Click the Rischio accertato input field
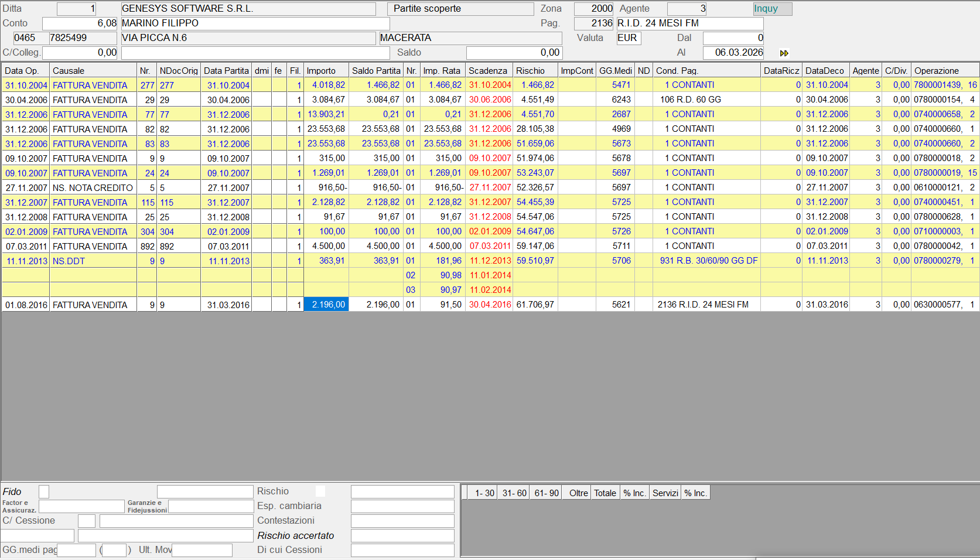The image size is (980, 560). click(x=402, y=536)
